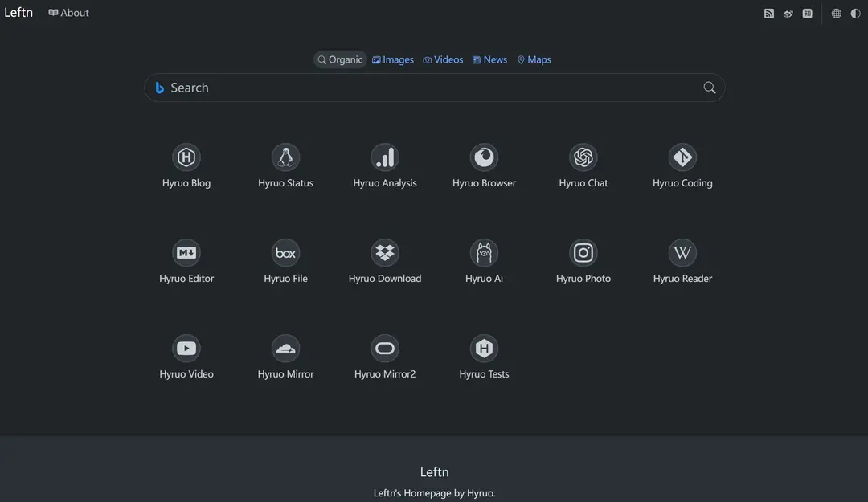Screen dimensions: 868x502
Task: Open Hyruo Reader Wikipedia icon
Action: pos(682,253)
